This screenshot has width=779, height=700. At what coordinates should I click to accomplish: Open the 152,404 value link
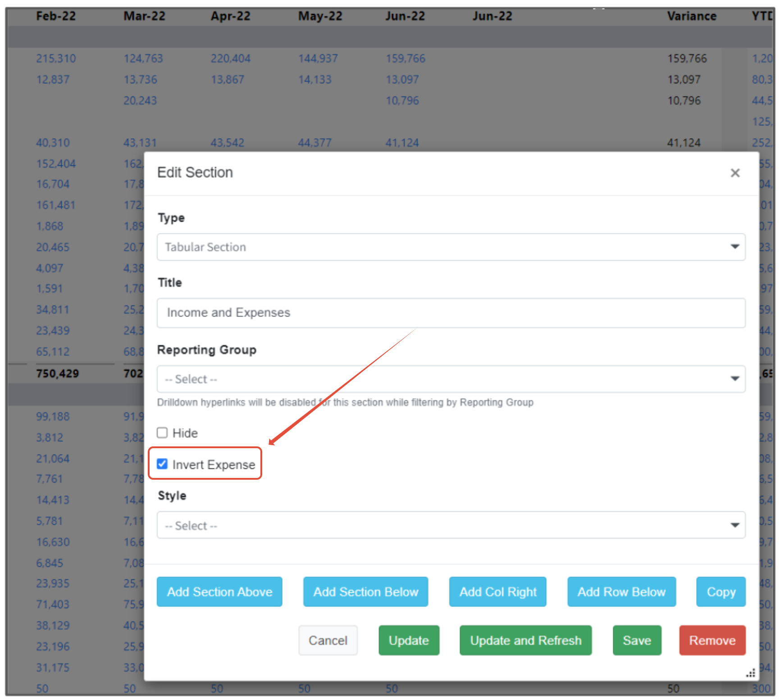(56, 164)
